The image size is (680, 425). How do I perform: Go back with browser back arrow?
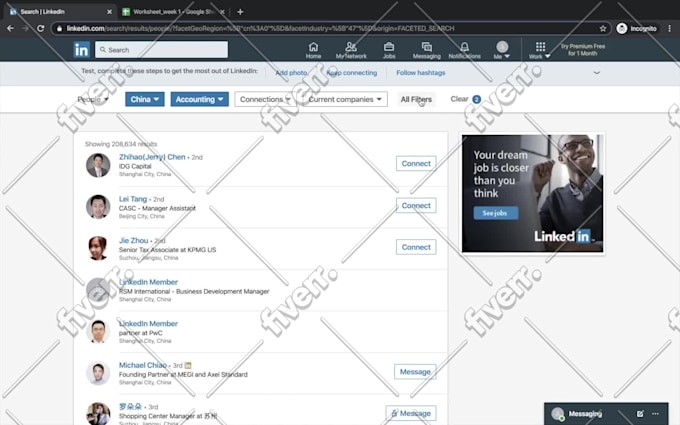[10, 28]
